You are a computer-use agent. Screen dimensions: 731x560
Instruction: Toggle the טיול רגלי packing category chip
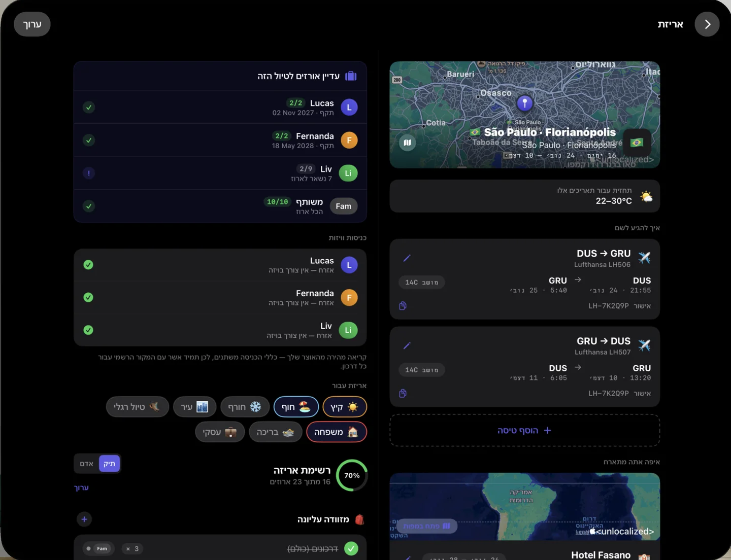click(137, 407)
